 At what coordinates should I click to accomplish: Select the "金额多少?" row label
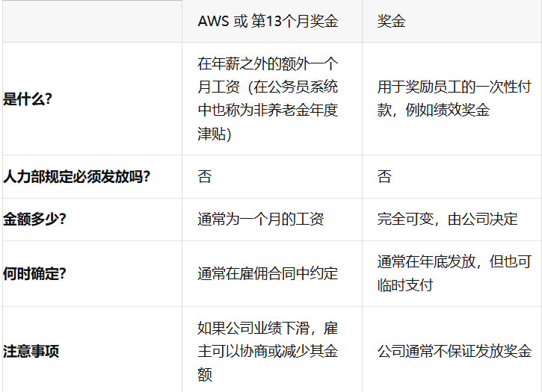tap(34, 220)
